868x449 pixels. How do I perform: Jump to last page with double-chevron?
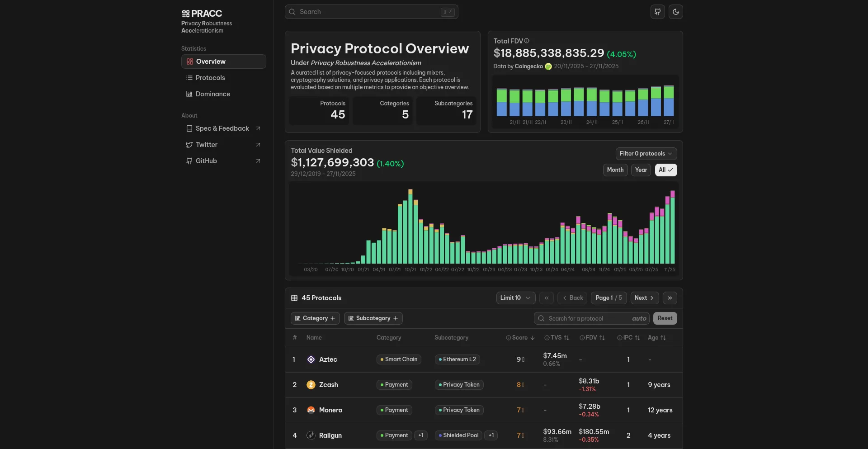[x=670, y=298]
